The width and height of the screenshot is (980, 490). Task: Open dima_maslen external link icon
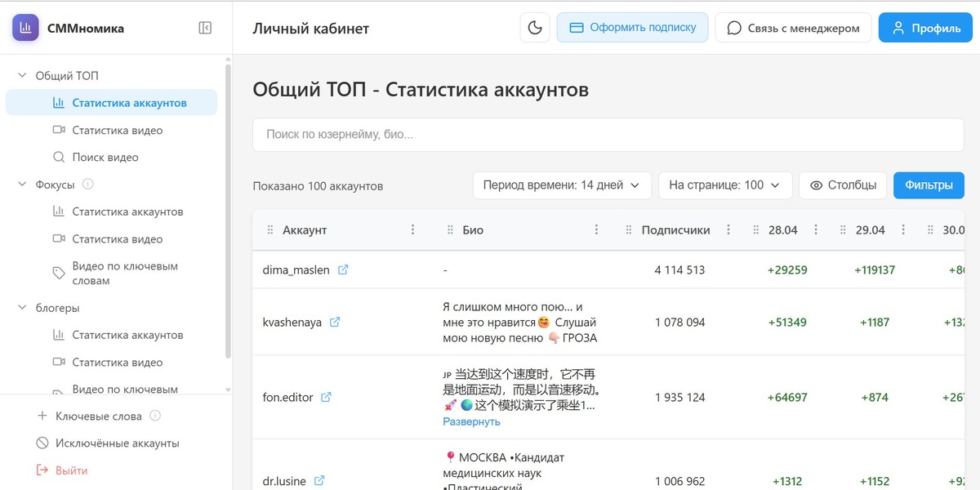(x=343, y=269)
